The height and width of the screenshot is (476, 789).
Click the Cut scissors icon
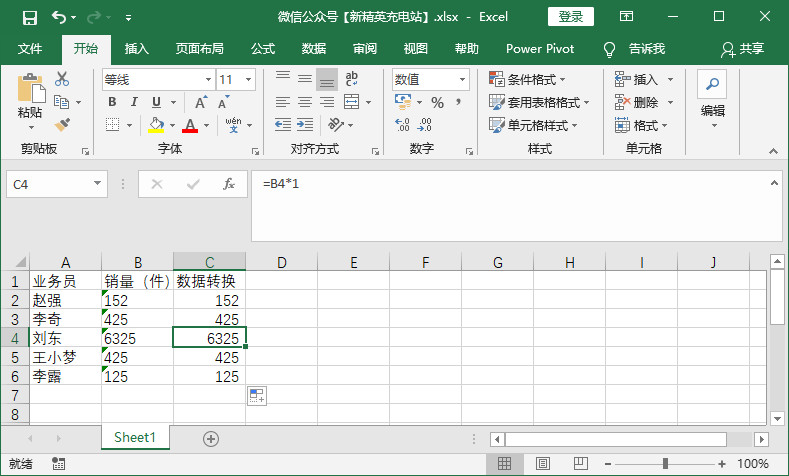(62, 79)
